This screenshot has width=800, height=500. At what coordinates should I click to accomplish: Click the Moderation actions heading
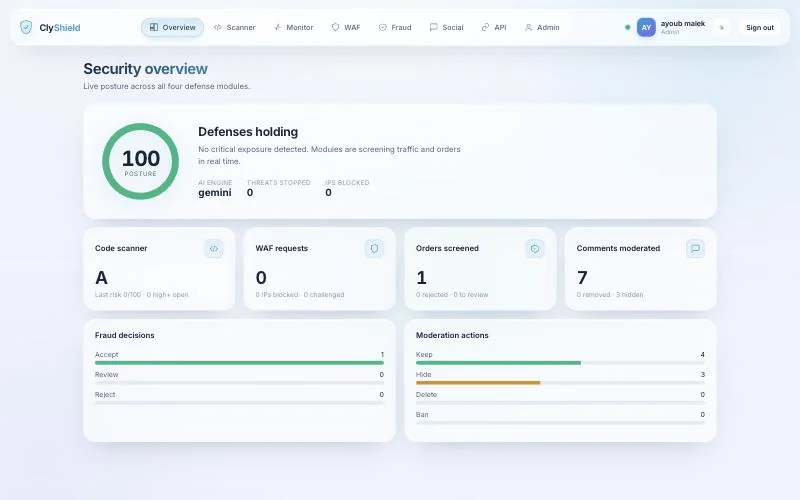[452, 335]
